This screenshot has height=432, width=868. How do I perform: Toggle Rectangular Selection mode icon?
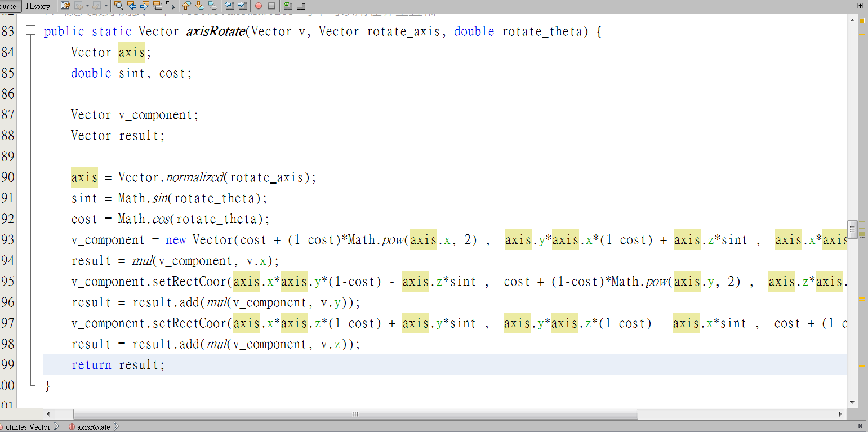click(170, 6)
